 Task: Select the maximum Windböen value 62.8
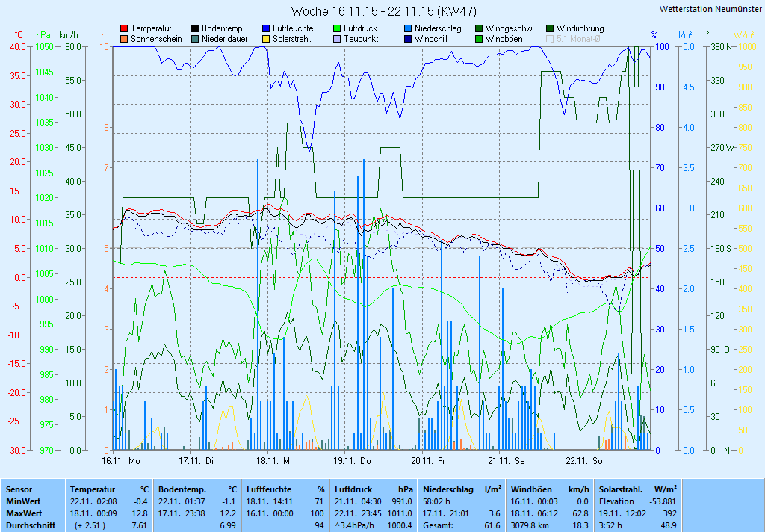(x=580, y=514)
